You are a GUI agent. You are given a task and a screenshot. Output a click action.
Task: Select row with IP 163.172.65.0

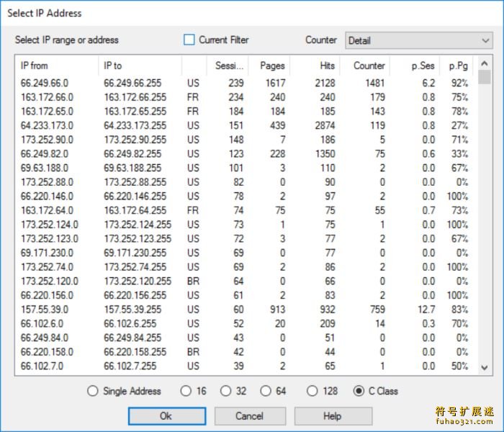coord(245,111)
